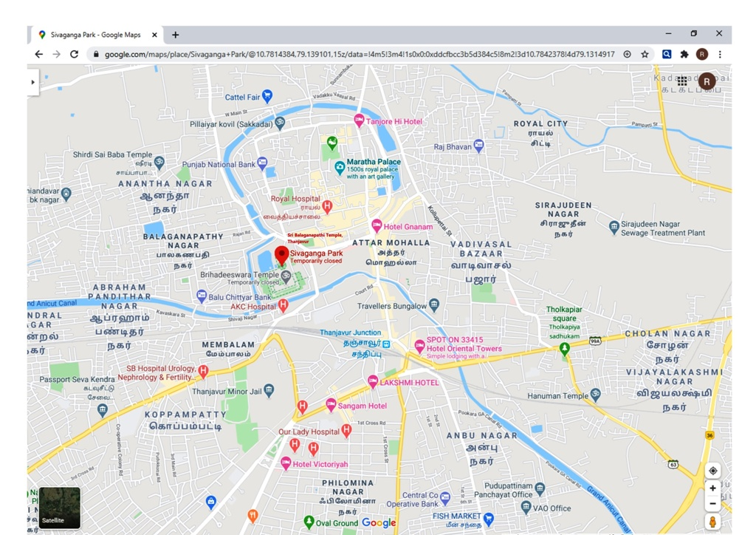756x535 pixels.
Task: Open the Chrome three-dot menu
Action: [720, 54]
